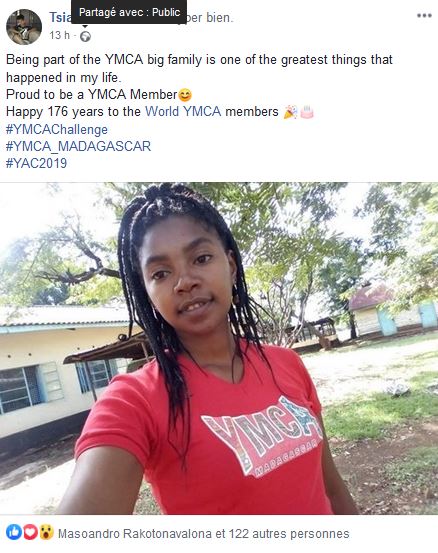Click the blue Like reaction icon
Screen dimensions: 438x553
point(14,532)
